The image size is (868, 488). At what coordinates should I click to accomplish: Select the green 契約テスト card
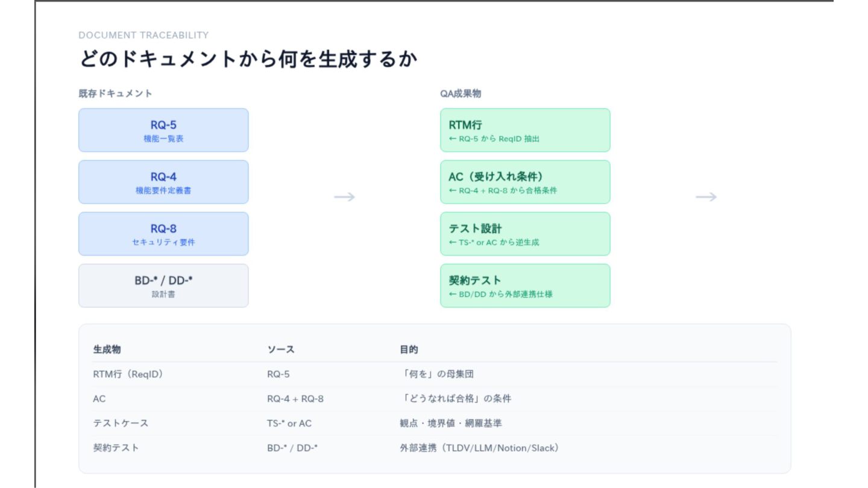pyautogui.click(x=525, y=286)
